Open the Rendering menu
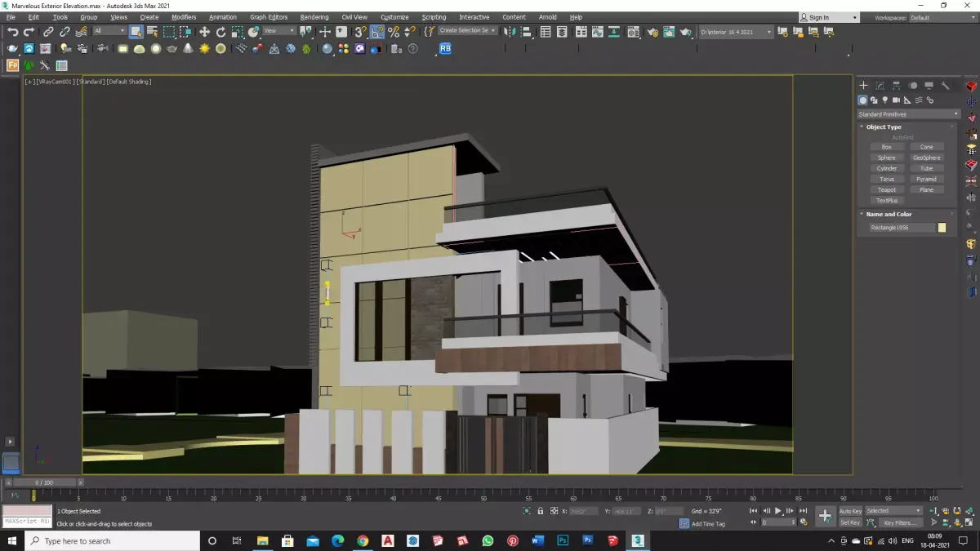 click(314, 17)
